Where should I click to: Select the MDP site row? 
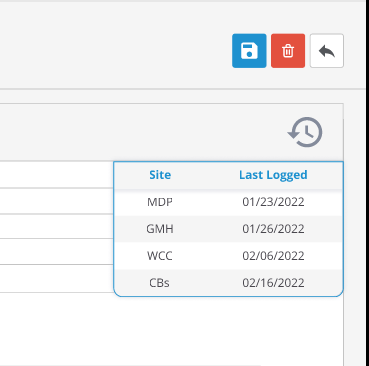coord(228,202)
